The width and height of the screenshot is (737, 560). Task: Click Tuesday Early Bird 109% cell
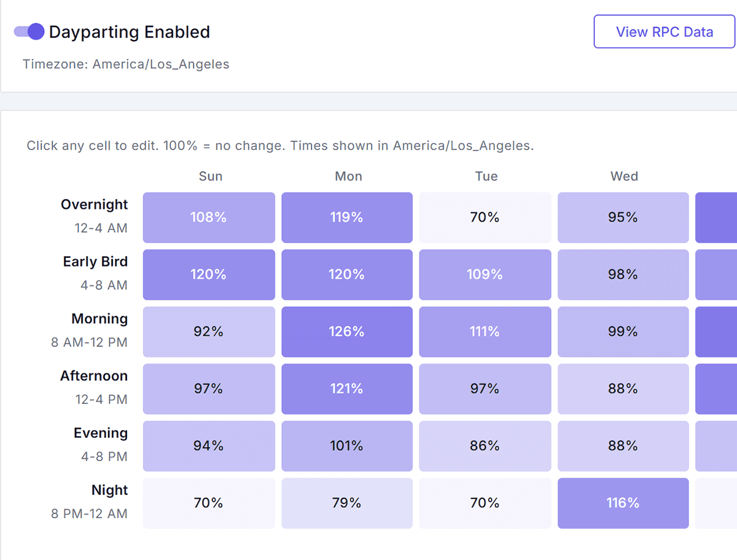tap(485, 274)
